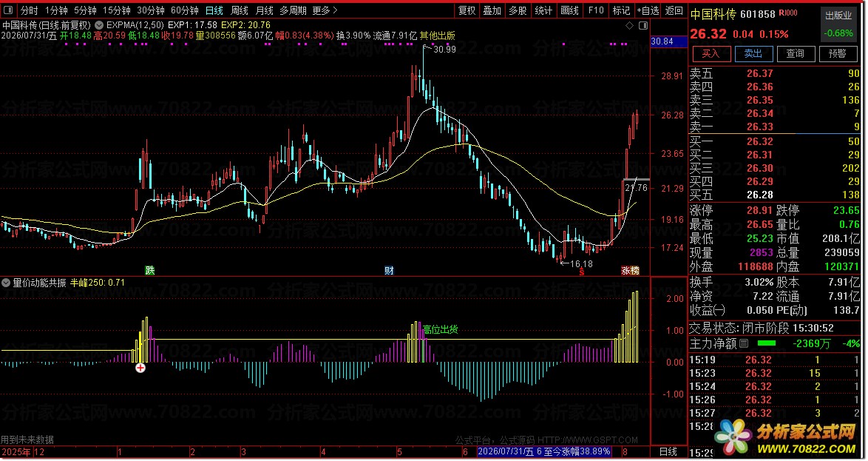Click the 画线 drawing toolbar button
The height and width of the screenshot is (461, 868).
(569, 10)
